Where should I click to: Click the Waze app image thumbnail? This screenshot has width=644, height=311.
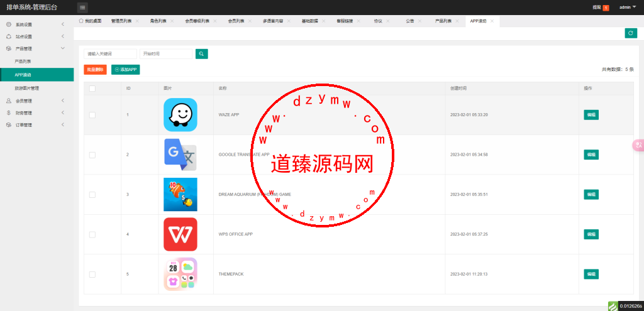pyautogui.click(x=180, y=115)
